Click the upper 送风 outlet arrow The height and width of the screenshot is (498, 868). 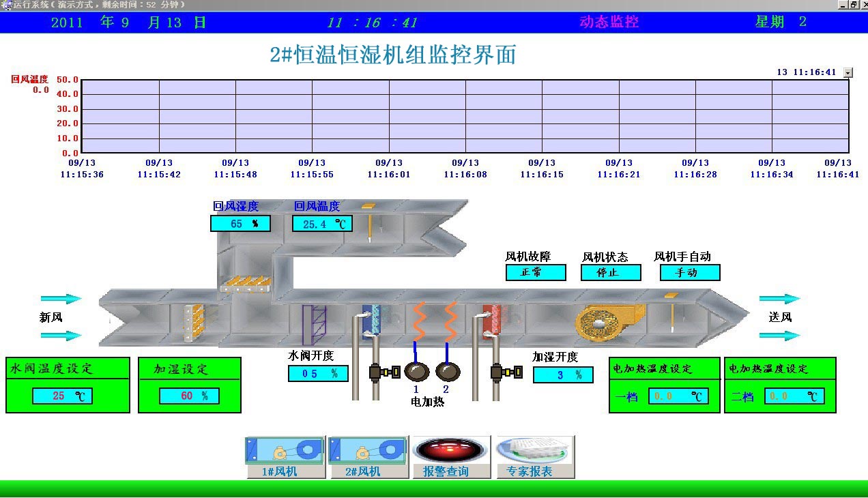780,299
